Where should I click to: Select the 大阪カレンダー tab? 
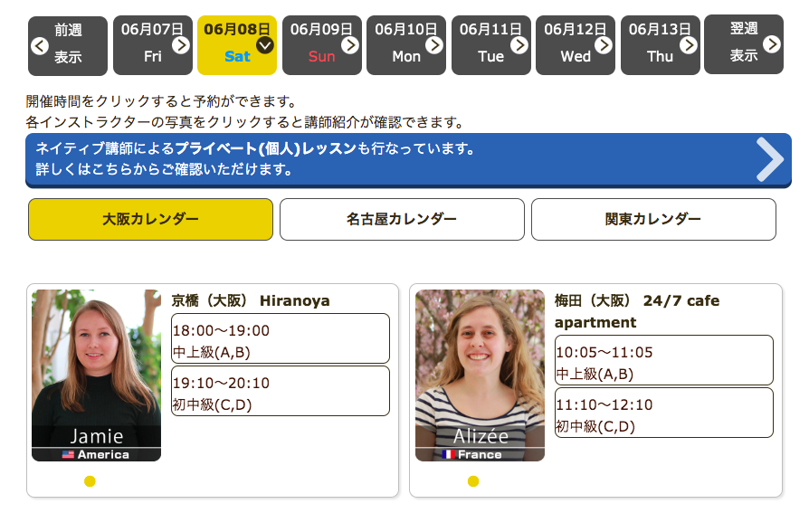click(x=150, y=220)
